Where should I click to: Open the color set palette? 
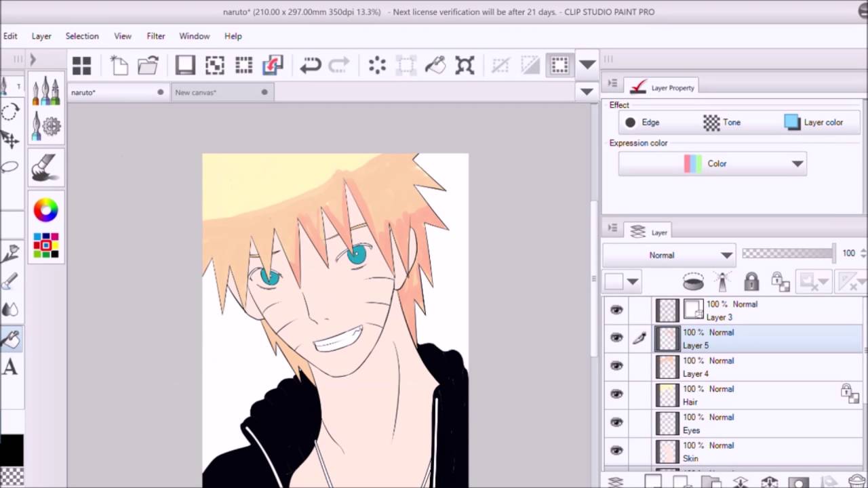pyautogui.click(x=46, y=245)
